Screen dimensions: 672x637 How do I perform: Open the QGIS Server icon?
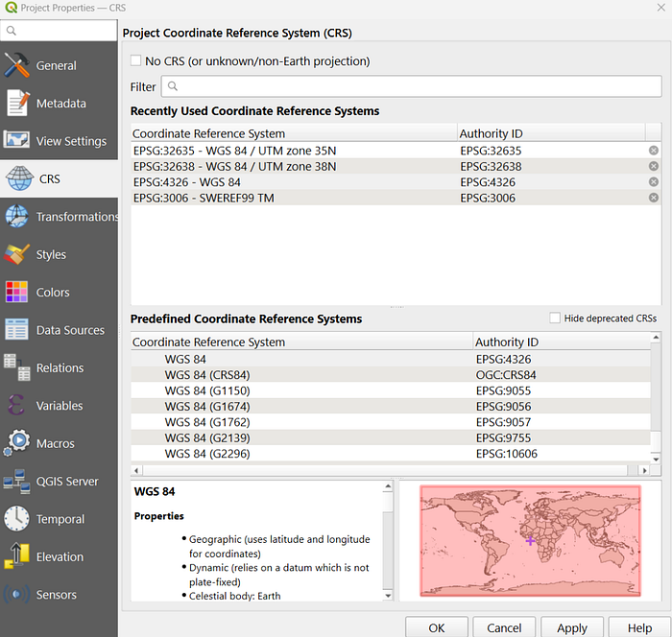pos(16,481)
